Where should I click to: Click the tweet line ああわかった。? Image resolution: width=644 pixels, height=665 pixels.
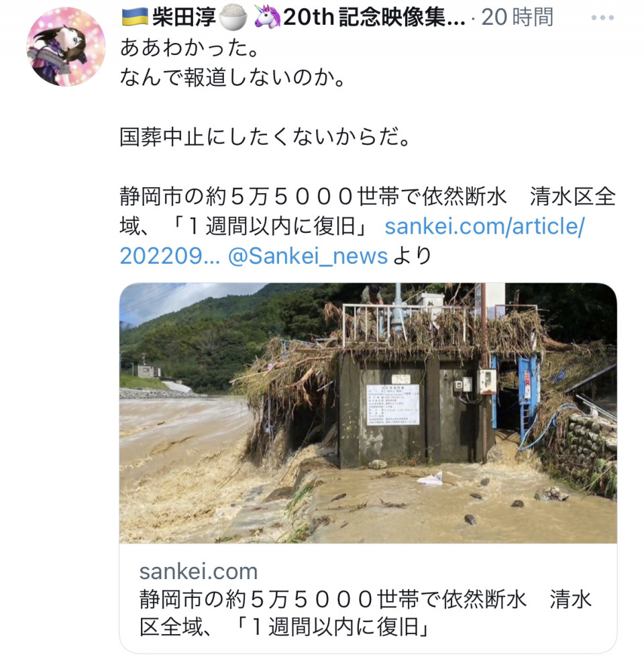click(x=190, y=48)
